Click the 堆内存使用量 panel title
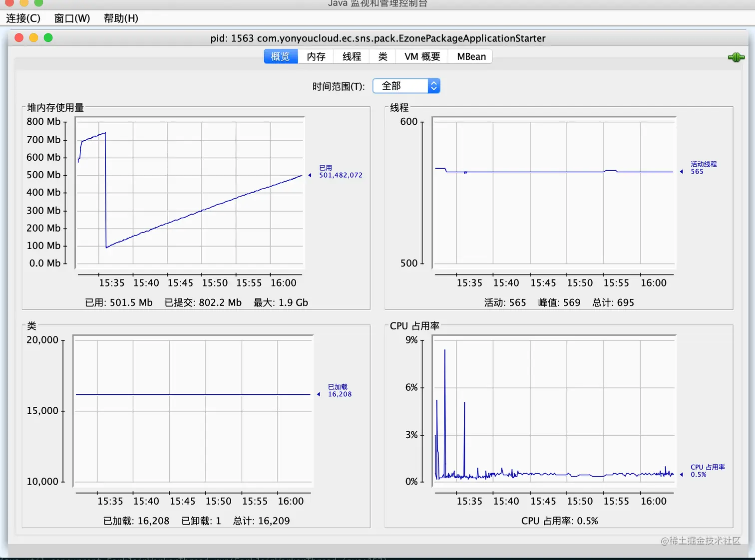This screenshot has height=560, width=755. pos(55,107)
